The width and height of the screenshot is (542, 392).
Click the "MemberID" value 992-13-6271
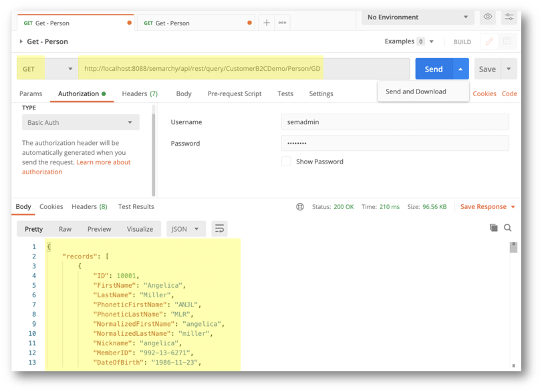(164, 353)
